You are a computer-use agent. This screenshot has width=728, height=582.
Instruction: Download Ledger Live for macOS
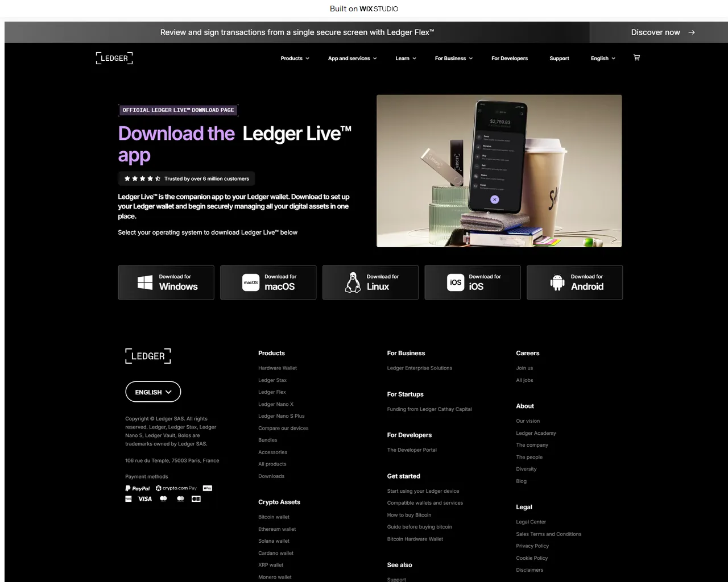tap(268, 282)
